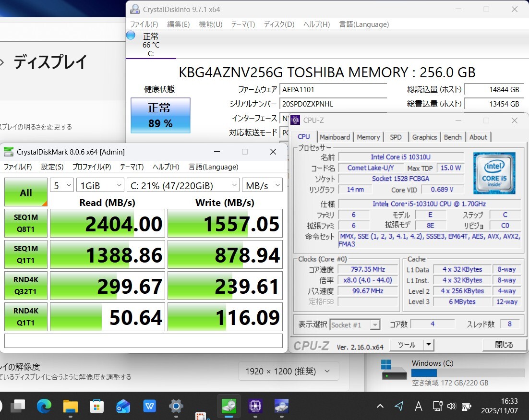
Task: Click the blue disk health status circle
Action: pyautogui.click(x=131, y=36)
